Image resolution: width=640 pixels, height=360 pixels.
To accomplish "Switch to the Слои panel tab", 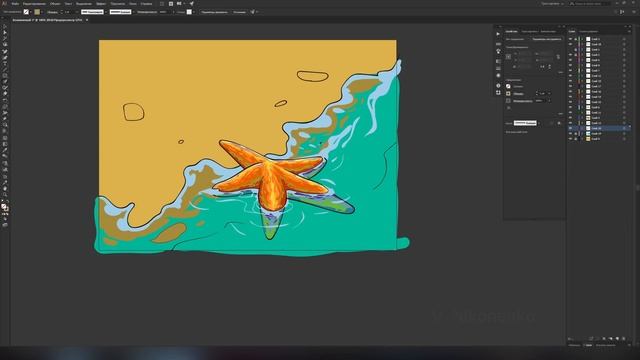I will coord(572,31).
